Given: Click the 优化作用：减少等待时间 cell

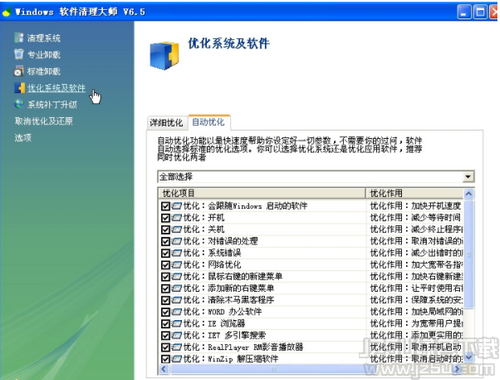Looking at the screenshot, I should click(415, 218).
